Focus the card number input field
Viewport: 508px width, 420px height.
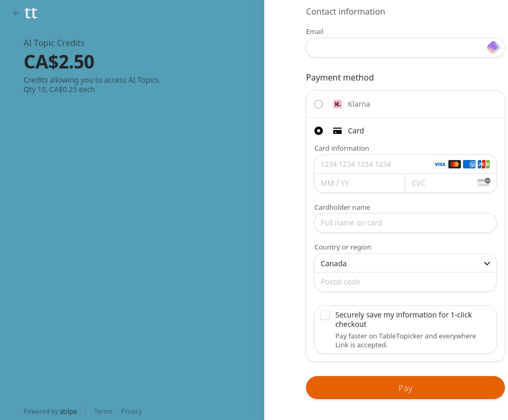click(374, 164)
